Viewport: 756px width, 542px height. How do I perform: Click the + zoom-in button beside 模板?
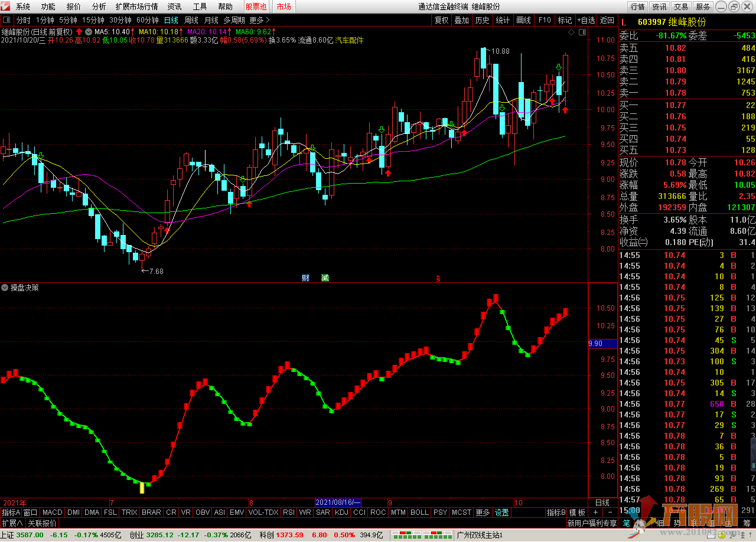pyautogui.click(x=595, y=512)
